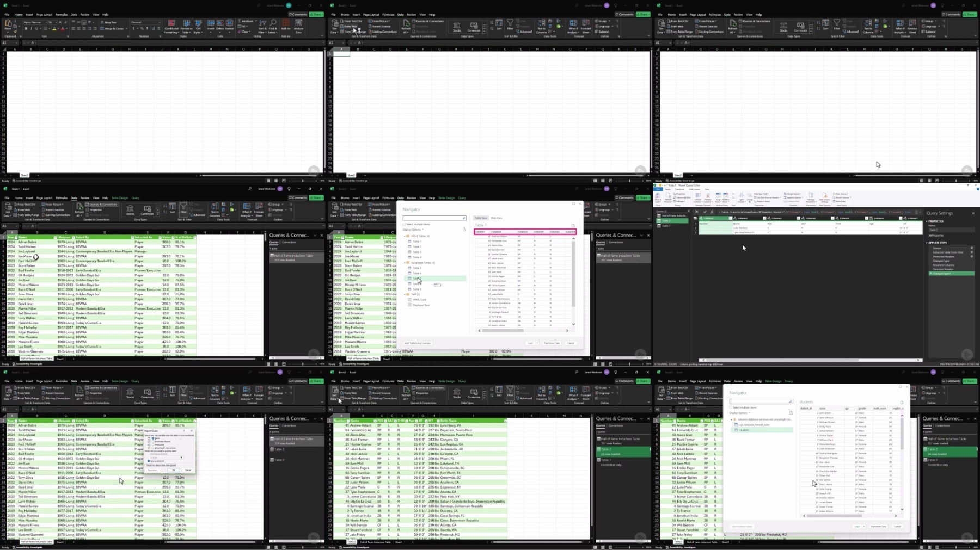Click the horizontal scrollbar under the Table 7 preview

[x=523, y=331]
